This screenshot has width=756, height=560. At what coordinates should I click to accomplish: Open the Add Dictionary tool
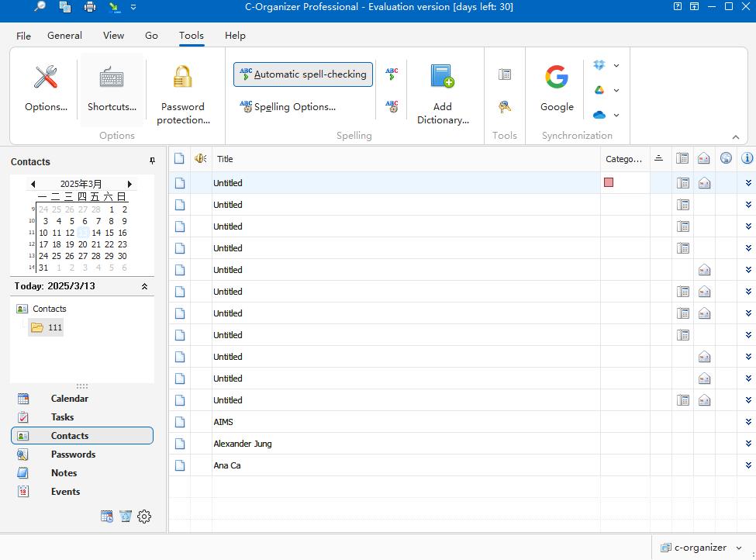442,92
